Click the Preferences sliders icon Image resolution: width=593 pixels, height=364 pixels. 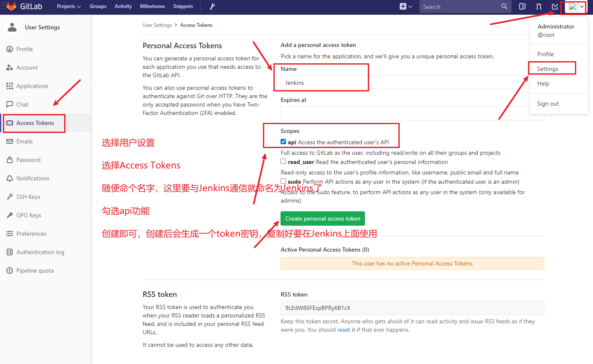pos(10,234)
